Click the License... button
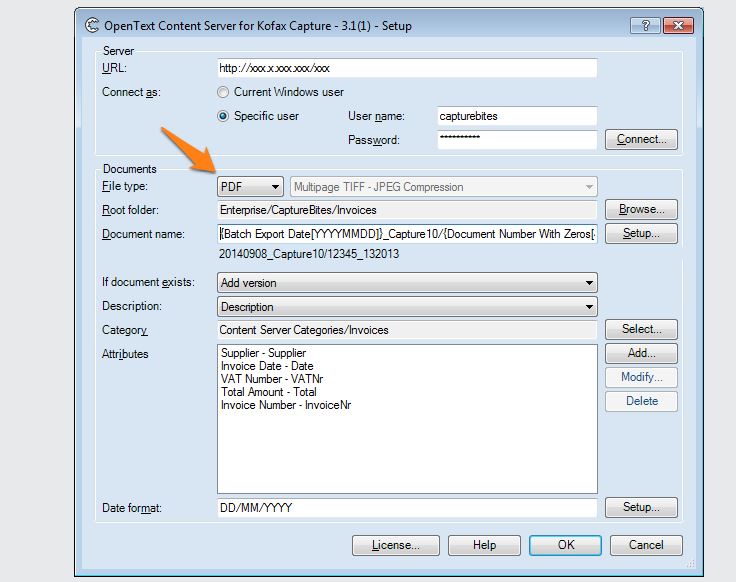The image size is (736, 582). click(396, 545)
